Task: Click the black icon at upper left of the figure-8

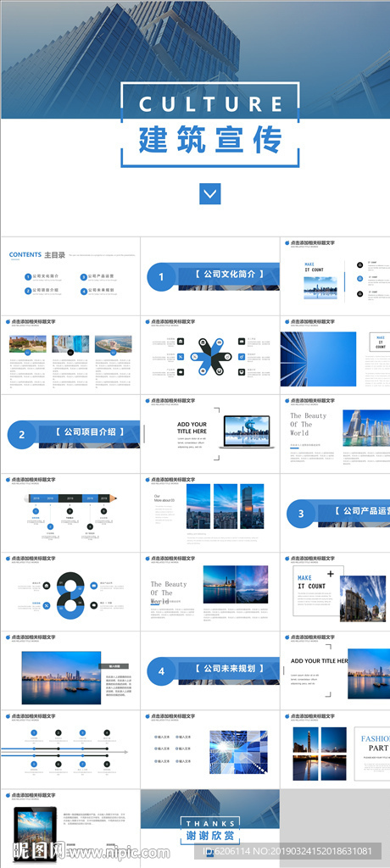Action: coord(47,585)
